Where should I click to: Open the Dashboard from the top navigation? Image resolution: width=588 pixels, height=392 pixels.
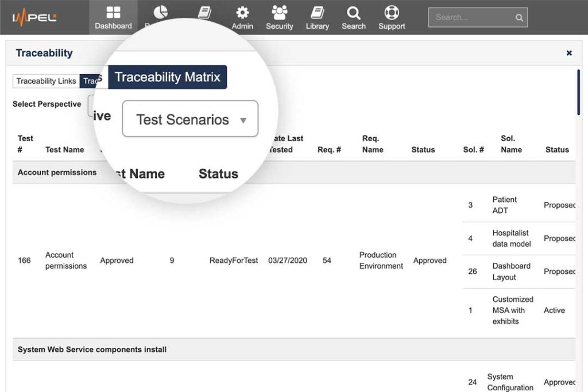(113, 17)
